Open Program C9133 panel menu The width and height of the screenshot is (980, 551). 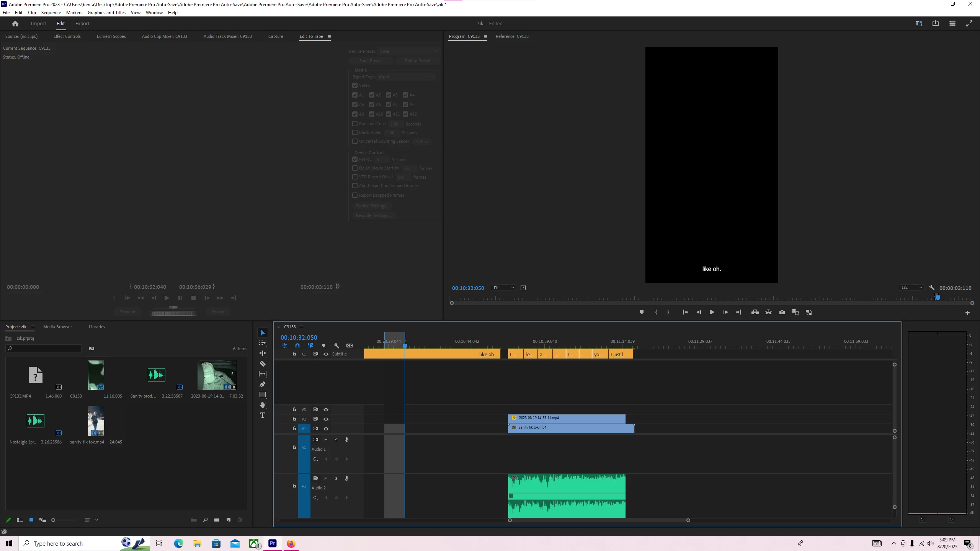(485, 37)
